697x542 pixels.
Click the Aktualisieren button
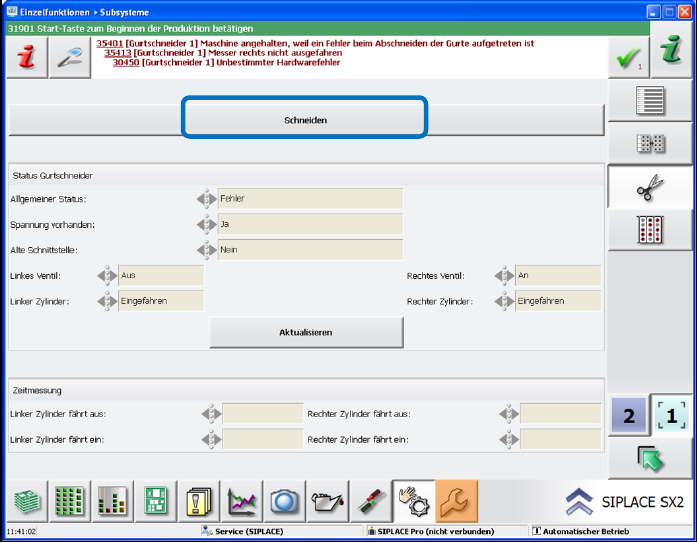(306, 332)
